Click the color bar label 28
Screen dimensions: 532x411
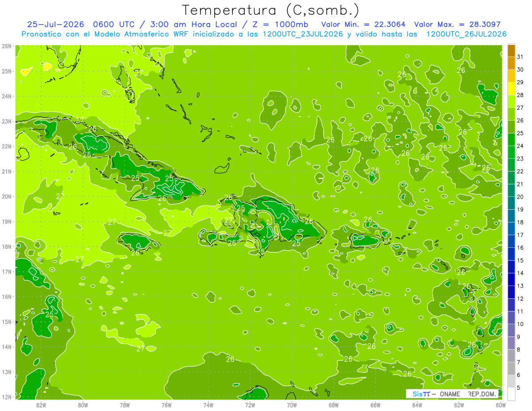click(x=520, y=95)
